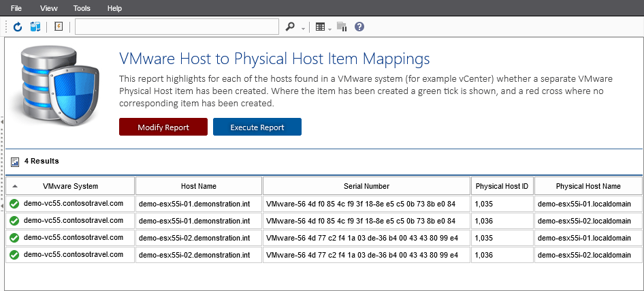The height and width of the screenshot is (291, 644).
Task: Click the database sync icon
Action: [35, 27]
